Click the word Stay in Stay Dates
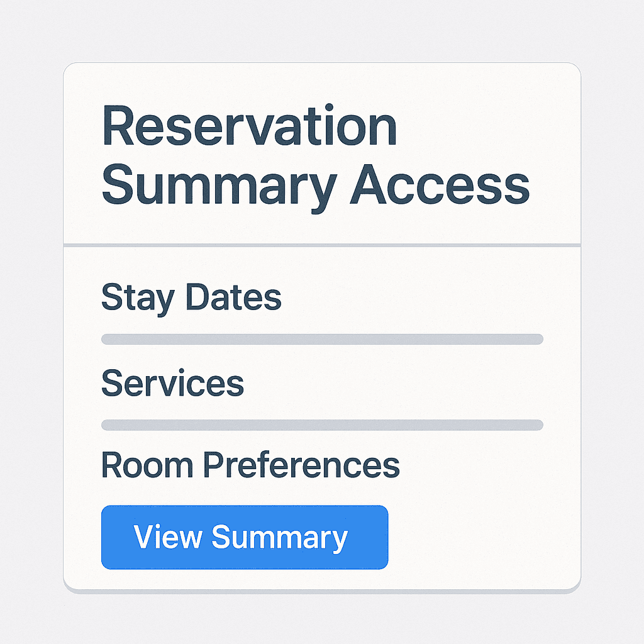Viewport: 644px width, 644px height. pyautogui.click(x=138, y=298)
